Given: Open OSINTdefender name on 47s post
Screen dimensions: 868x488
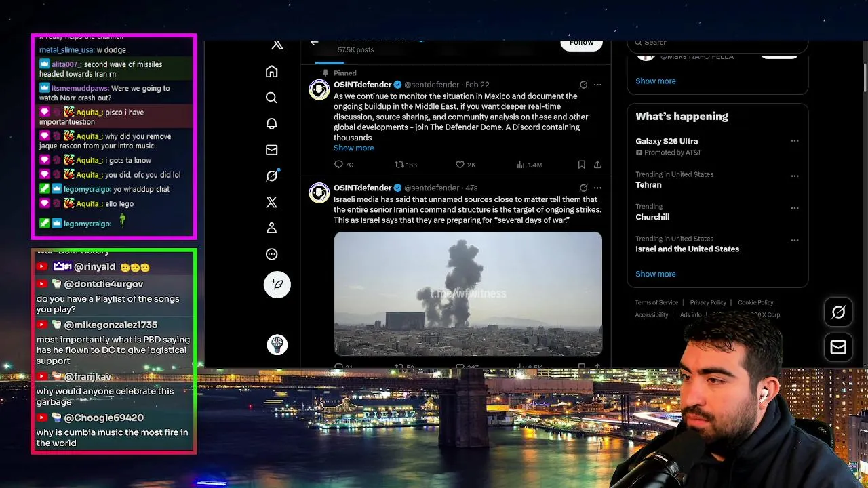Looking at the screenshot, I should pyautogui.click(x=362, y=188).
